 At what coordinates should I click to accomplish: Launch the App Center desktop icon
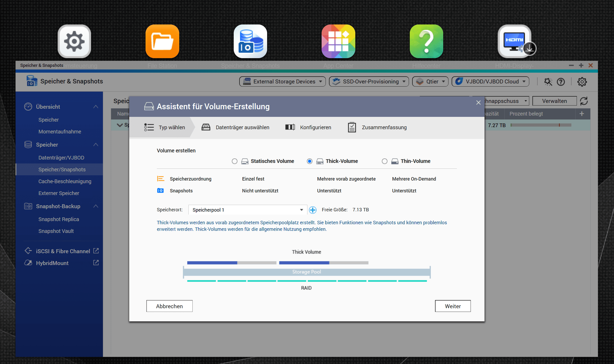338,41
